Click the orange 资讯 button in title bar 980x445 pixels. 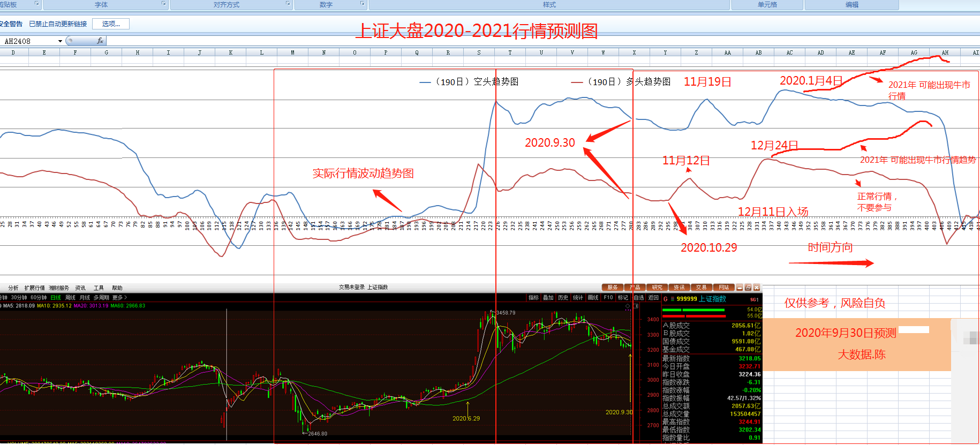(679, 288)
